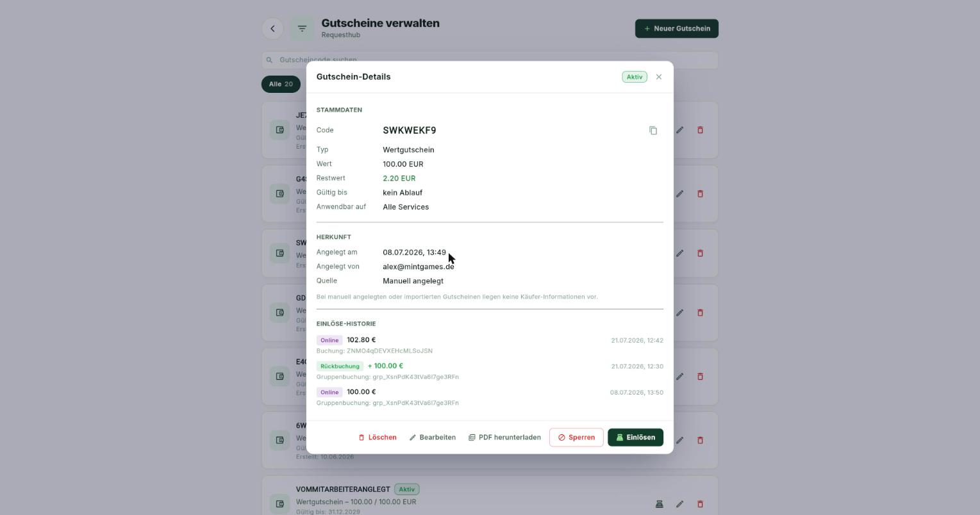Image resolution: width=980 pixels, height=515 pixels.
Task: Click the red trash icon on the first voucher row
Action: pyautogui.click(x=700, y=130)
